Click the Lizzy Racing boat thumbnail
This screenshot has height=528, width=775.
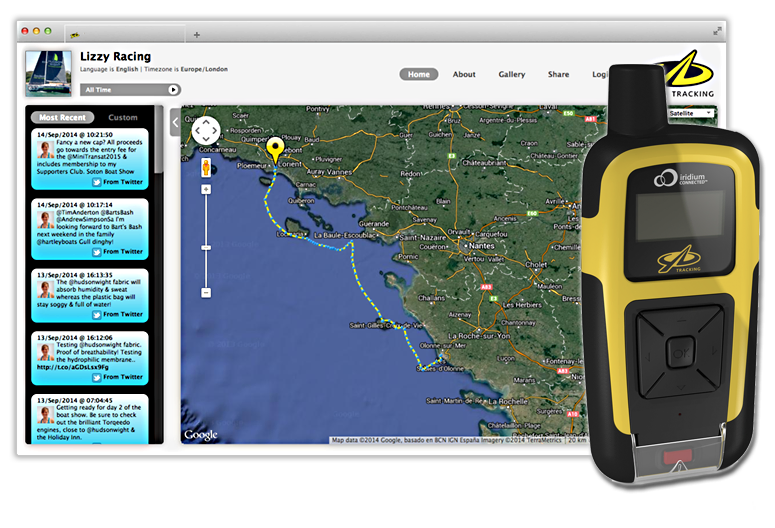pos(48,73)
